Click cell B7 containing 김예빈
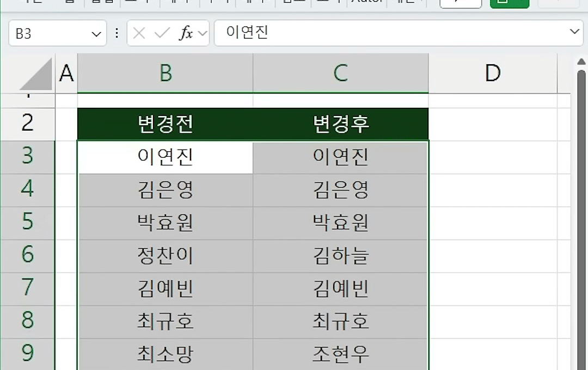This screenshot has width=588, height=370. point(166,289)
